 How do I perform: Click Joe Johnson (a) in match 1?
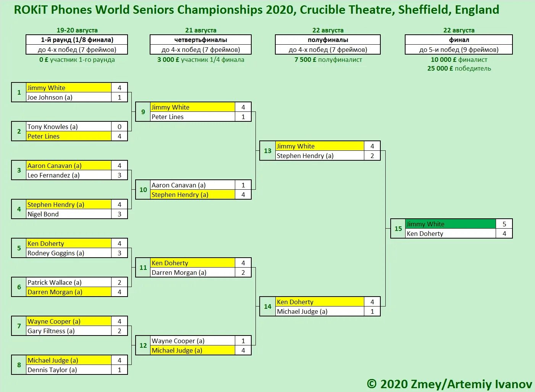click(69, 97)
